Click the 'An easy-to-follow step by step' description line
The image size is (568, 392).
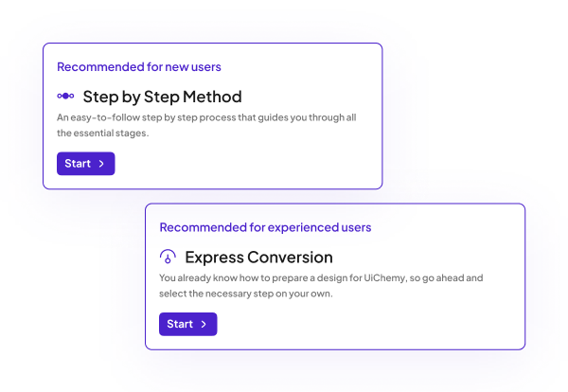click(206, 117)
